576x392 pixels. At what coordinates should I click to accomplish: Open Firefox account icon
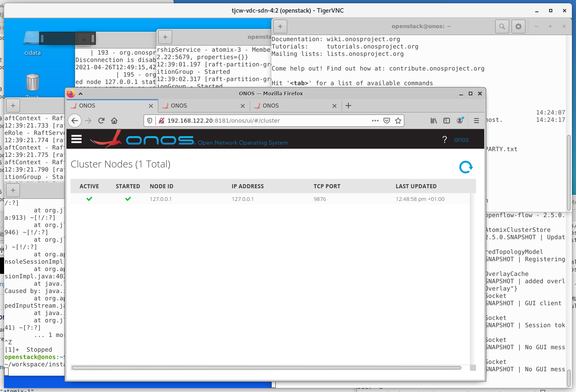pyautogui.click(x=460, y=121)
